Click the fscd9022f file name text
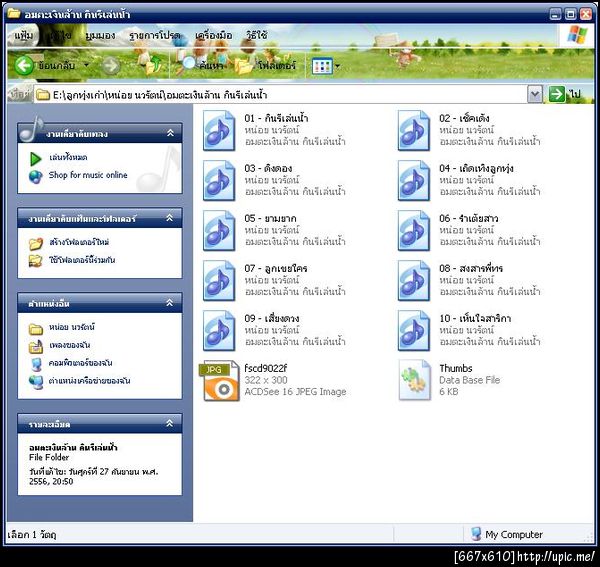The width and height of the screenshot is (600, 567). point(266,368)
